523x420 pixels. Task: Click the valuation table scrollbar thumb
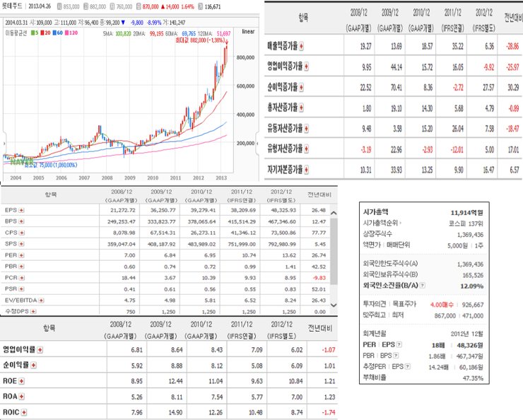point(334,252)
